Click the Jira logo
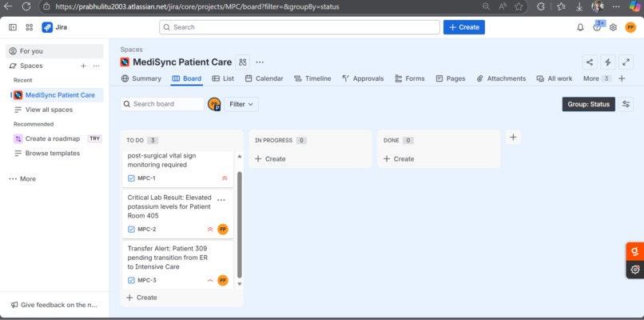This screenshot has width=644, height=320. point(54,27)
